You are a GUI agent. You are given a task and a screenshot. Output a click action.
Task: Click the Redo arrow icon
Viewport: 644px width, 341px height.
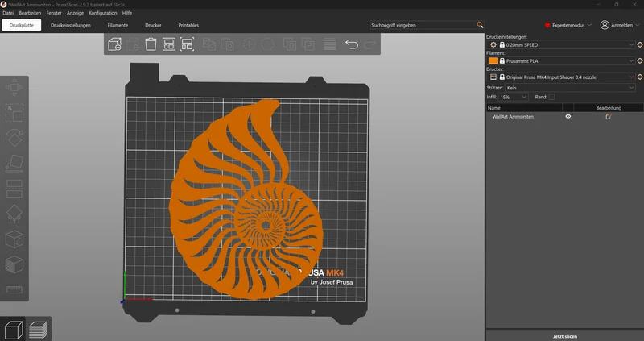click(369, 44)
